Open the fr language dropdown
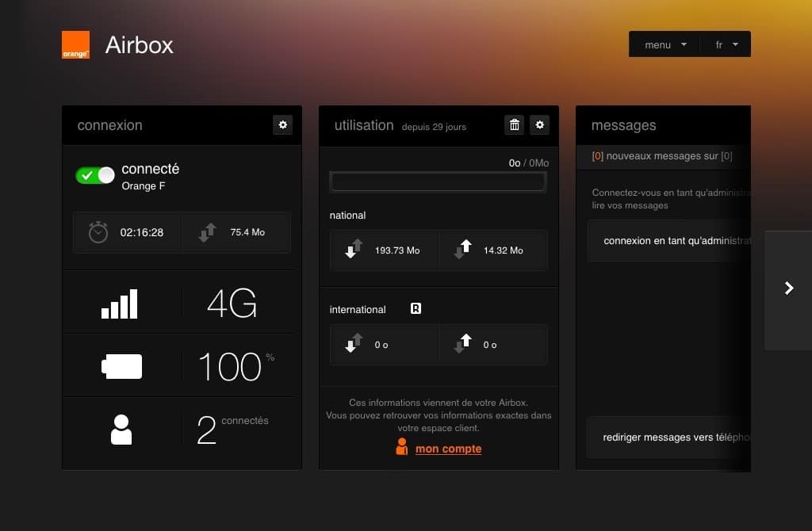Viewport: 812px width, 531px height. coord(726,44)
